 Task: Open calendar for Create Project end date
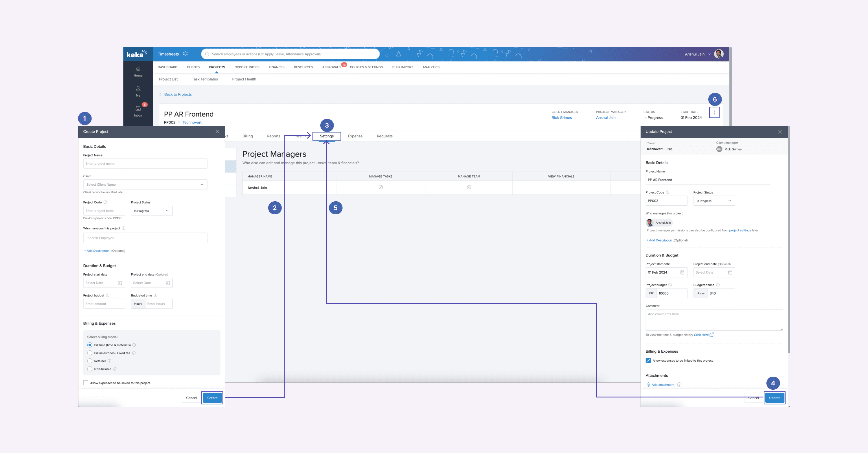click(168, 283)
